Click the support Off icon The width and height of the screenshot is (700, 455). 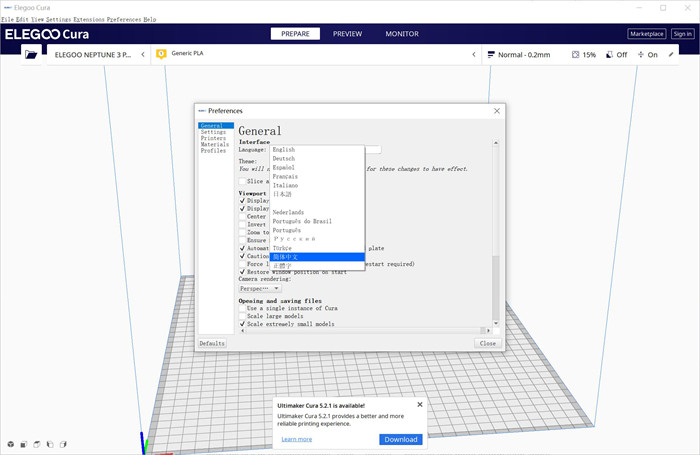point(609,54)
